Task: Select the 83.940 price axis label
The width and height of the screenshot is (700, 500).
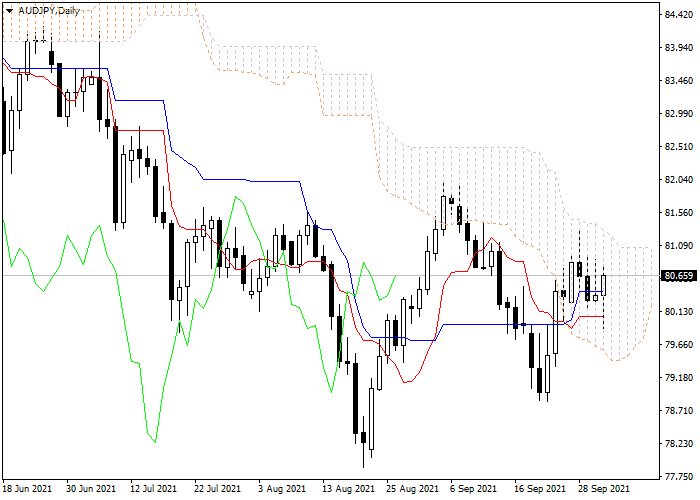Action: pyautogui.click(x=679, y=48)
